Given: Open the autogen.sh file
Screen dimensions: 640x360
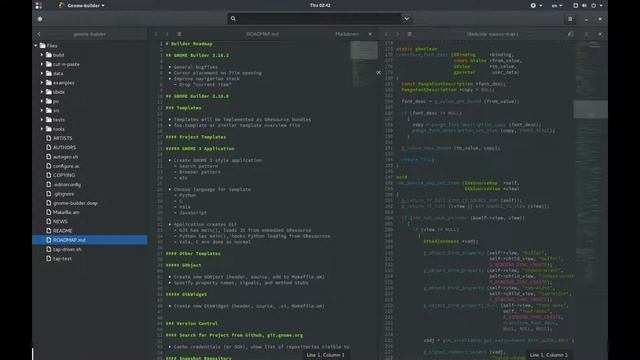Looking at the screenshot, I should [65, 157].
